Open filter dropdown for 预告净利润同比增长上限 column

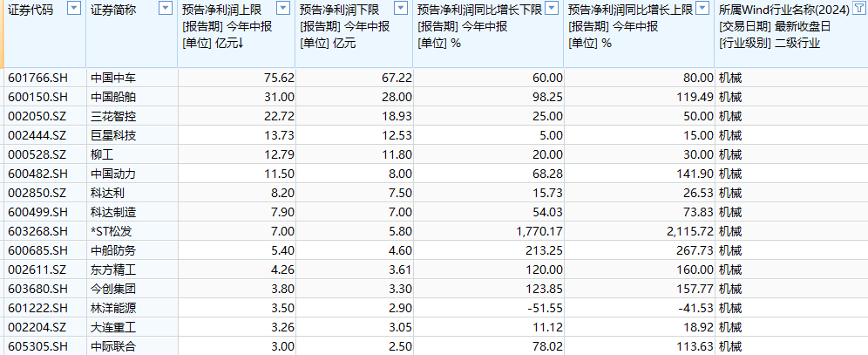click(703, 9)
